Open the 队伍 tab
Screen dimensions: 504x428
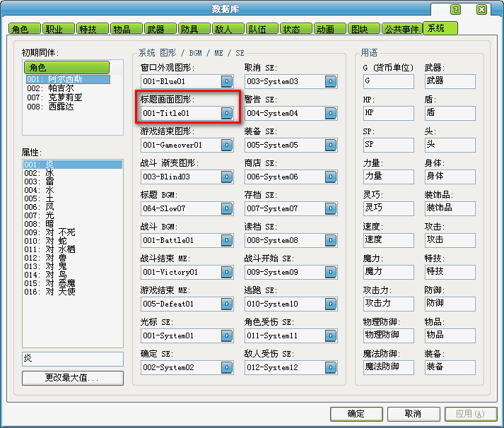[x=262, y=29]
